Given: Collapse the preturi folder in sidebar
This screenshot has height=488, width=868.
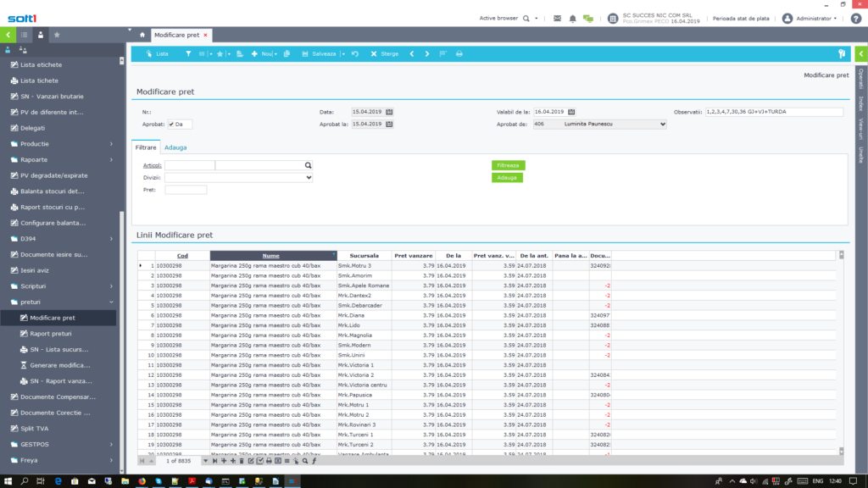Looking at the screenshot, I should [x=111, y=302].
